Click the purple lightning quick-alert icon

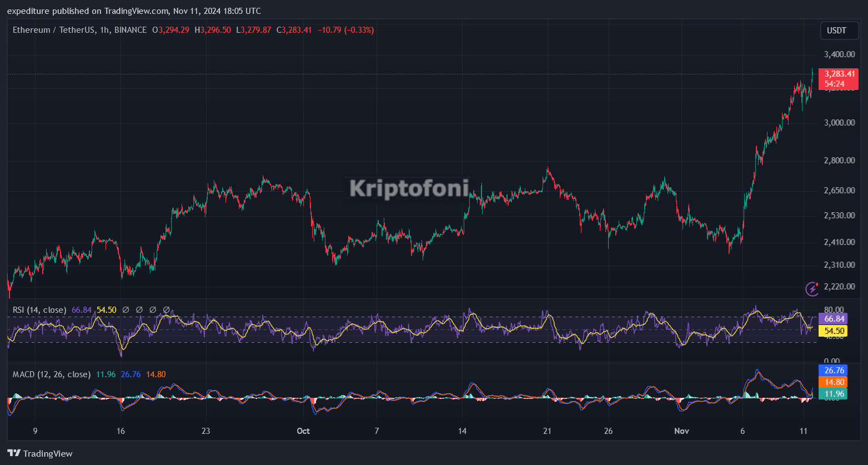(x=811, y=288)
